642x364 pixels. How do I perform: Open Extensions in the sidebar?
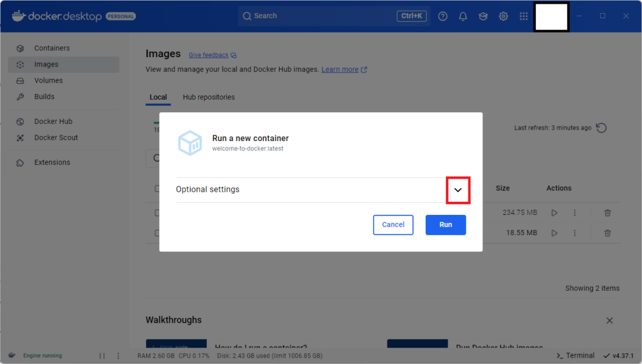[63, 162]
